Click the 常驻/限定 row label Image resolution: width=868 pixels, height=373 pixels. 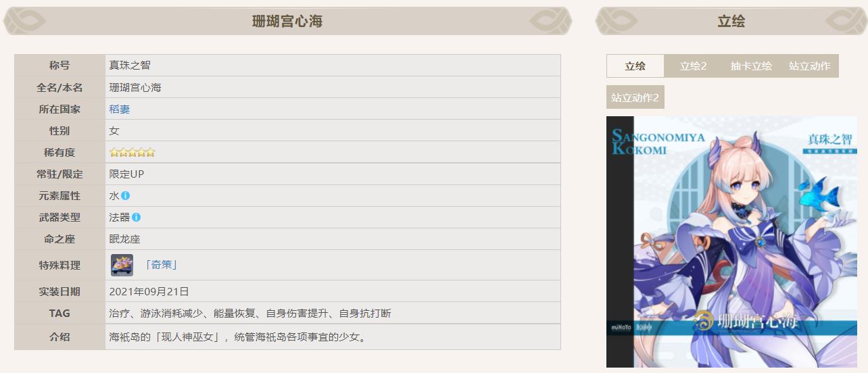pyautogui.click(x=59, y=174)
